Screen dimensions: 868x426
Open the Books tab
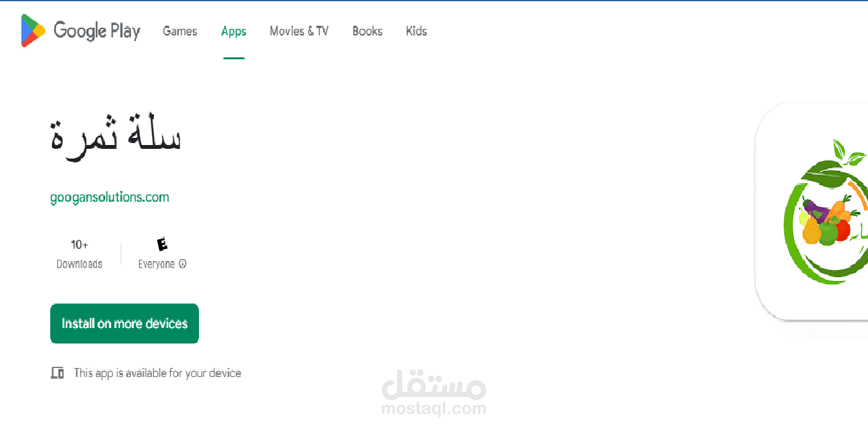coord(368,31)
